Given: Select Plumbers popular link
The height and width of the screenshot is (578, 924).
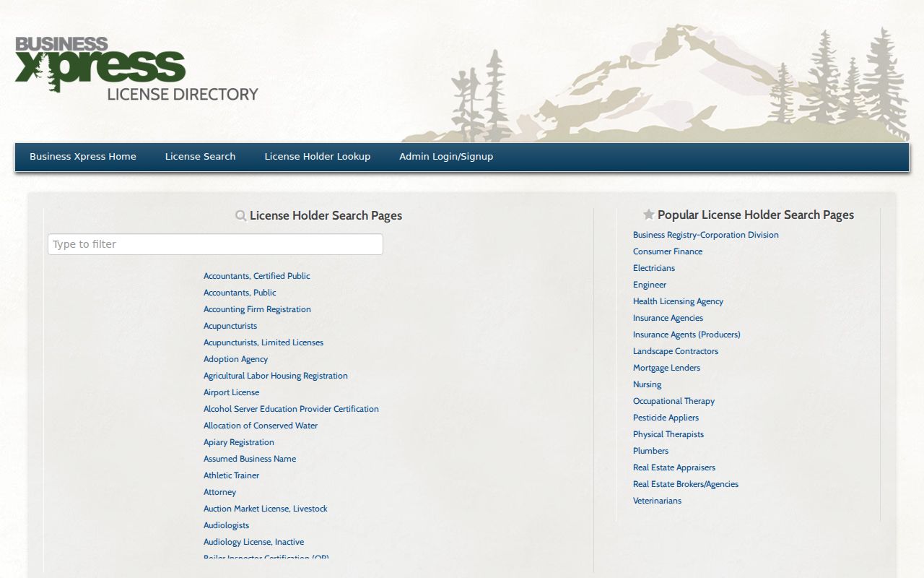Looking at the screenshot, I should (x=650, y=451).
